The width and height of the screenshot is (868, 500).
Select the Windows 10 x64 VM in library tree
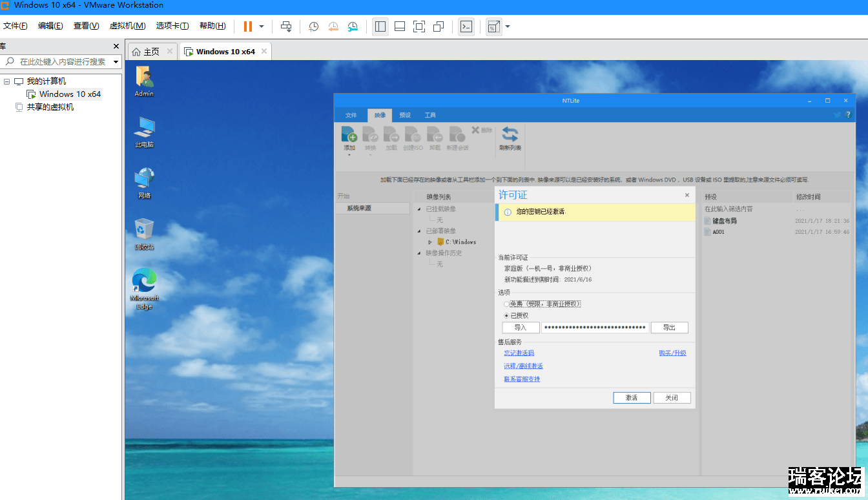[70, 94]
